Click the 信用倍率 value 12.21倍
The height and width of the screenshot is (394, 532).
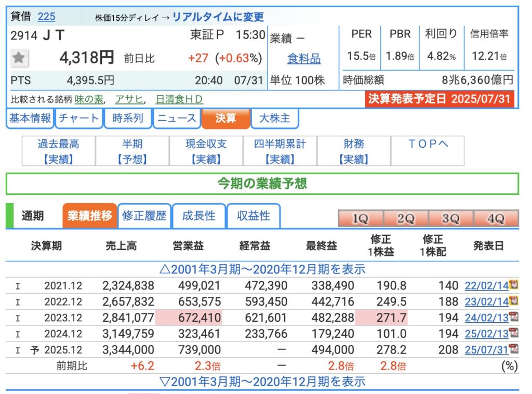click(489, 56)
